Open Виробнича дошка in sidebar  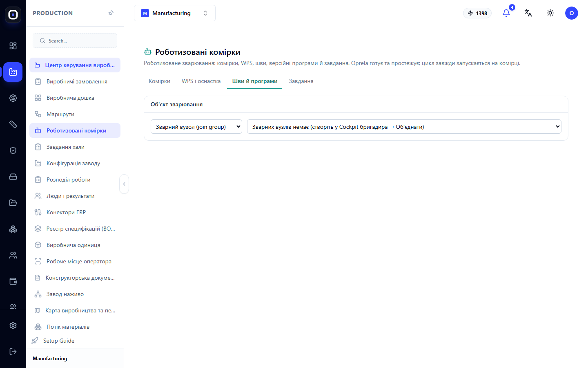pyautogui.click(x=75, y=98)
